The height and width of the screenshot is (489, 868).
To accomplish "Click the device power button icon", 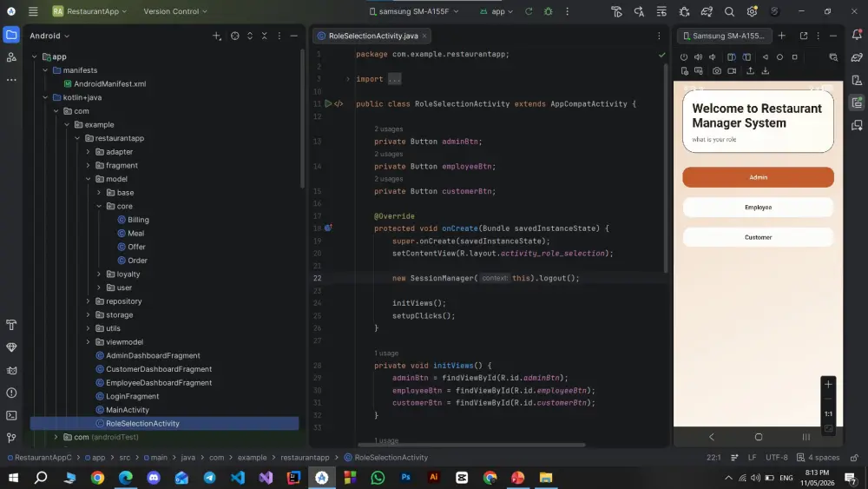I will coord(684,57).
